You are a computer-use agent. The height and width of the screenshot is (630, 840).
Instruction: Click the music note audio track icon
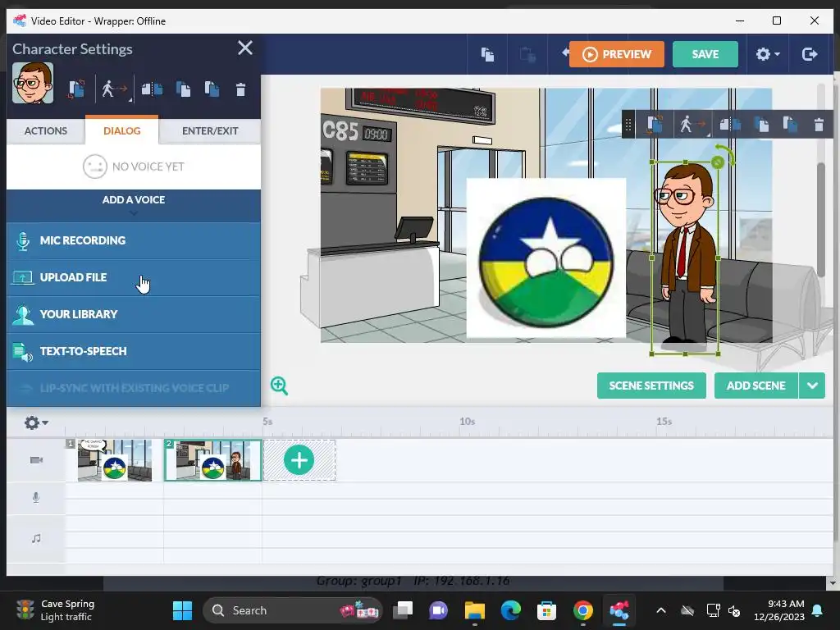(36, 538)
